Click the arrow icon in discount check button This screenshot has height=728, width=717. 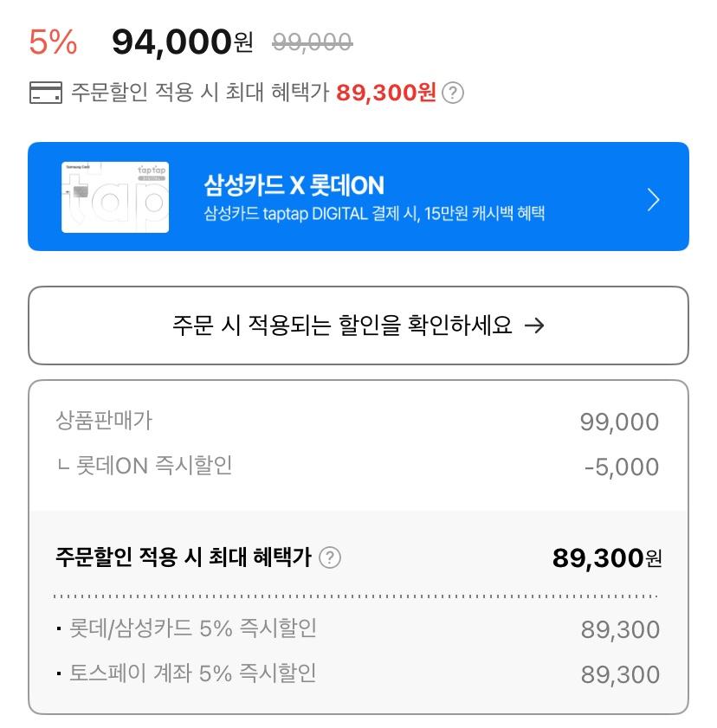click(x=535, y=325)
